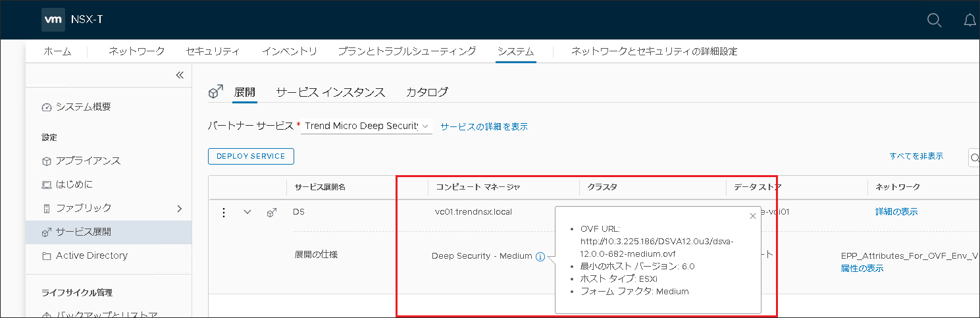Open the three-dot actions menu for DS row
The height and width of the screenshot is (318, 980).
(224, 212)
